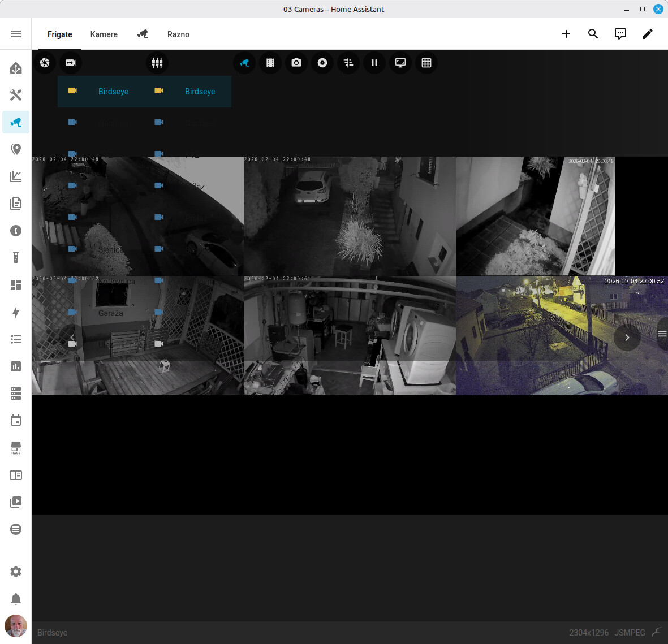
Task: Open the logbook document sidebar item
Action: (x=16, y=204)
